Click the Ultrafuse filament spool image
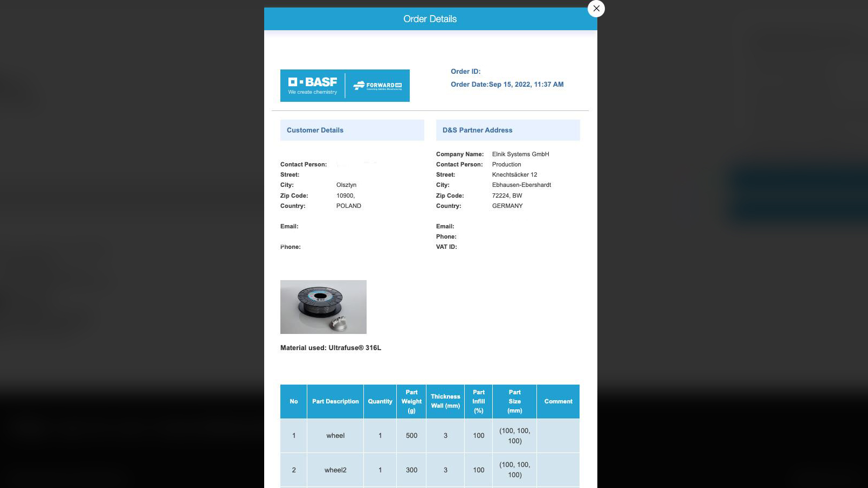This screenshot has height=488, width=868. [x=323, y=306]
